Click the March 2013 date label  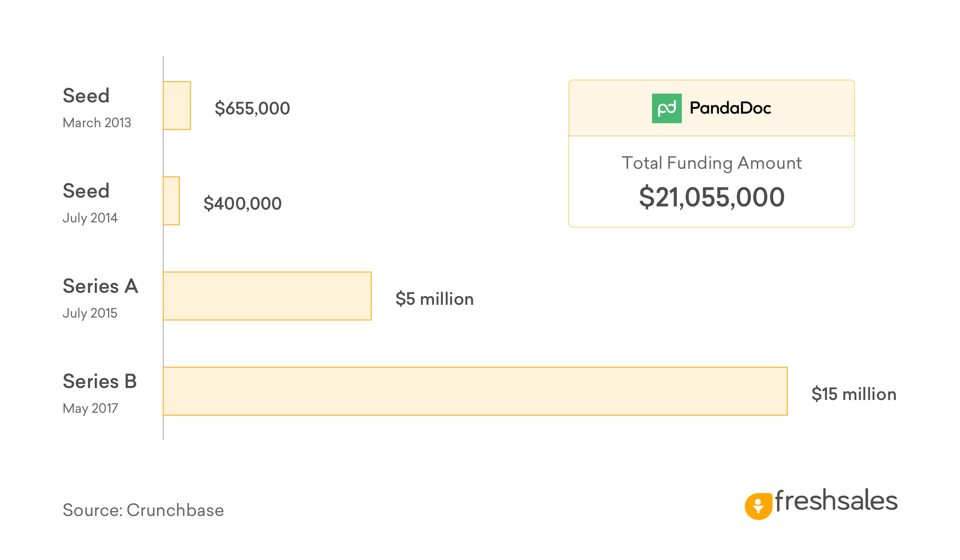tap(97, 123)
